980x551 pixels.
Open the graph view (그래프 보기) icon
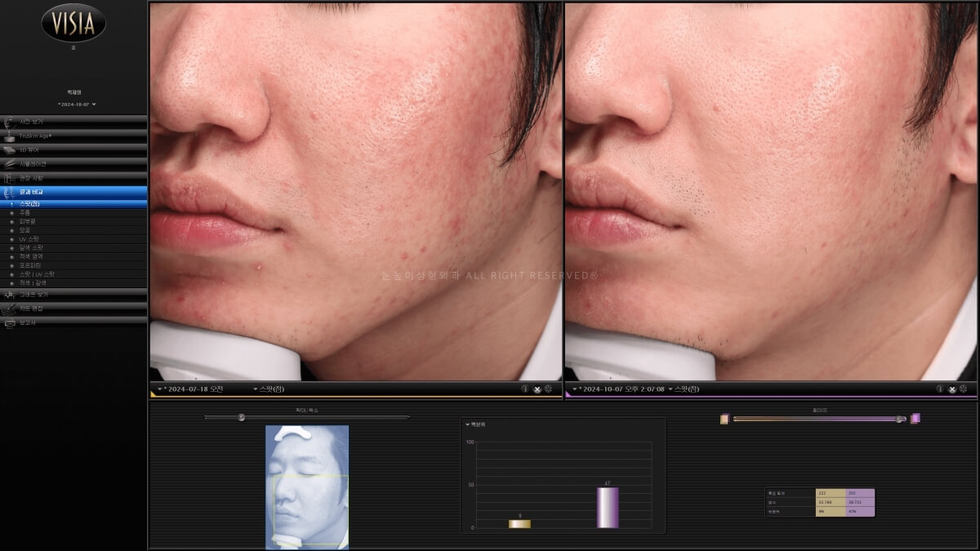10,294
